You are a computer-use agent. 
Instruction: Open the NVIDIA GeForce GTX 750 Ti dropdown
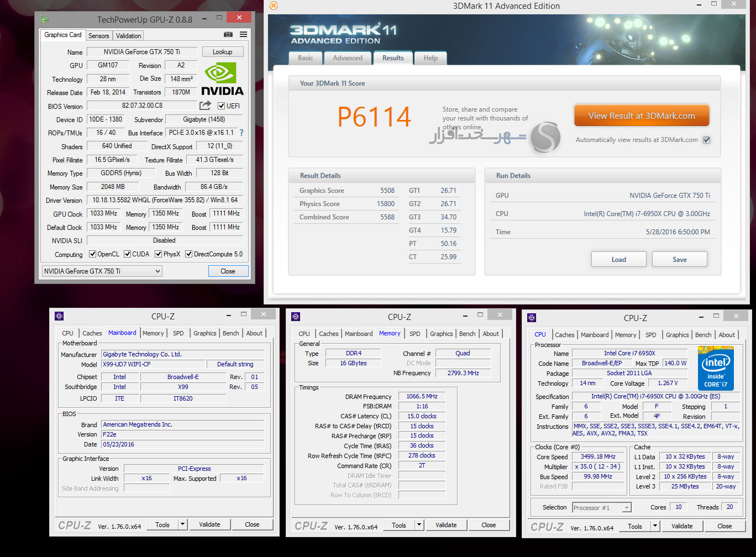pos(102,271)
